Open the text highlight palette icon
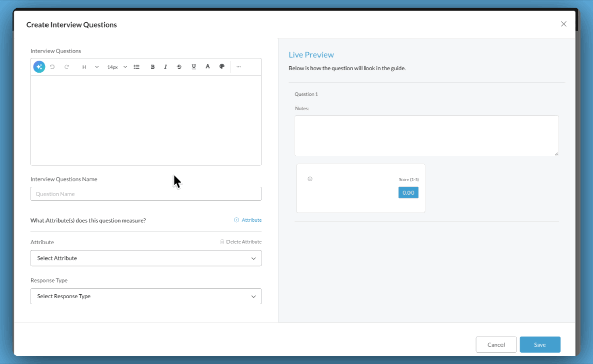 coord(221,66)
